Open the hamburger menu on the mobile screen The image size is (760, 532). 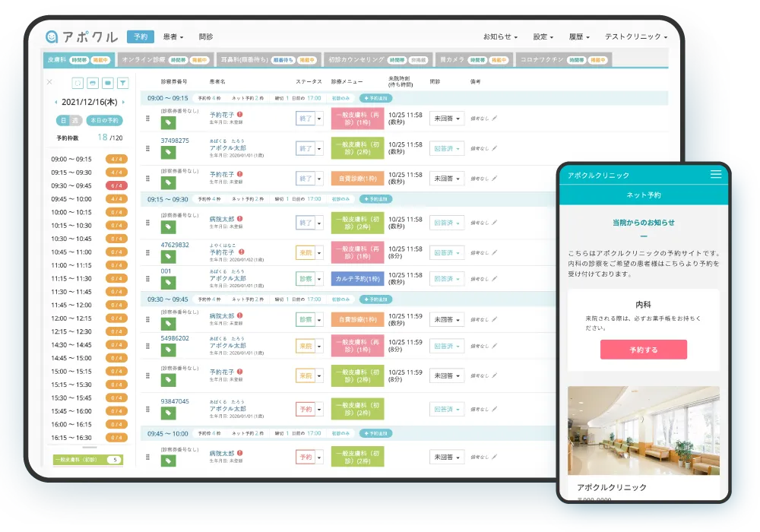coord(715,175)
